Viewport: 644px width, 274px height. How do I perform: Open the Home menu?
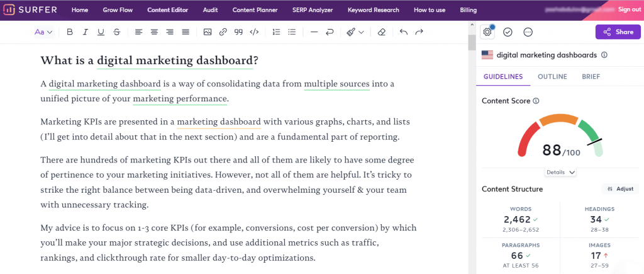80,10
